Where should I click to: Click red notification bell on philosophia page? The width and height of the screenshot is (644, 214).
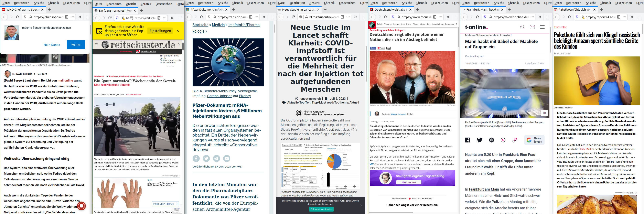pos(81,206)
